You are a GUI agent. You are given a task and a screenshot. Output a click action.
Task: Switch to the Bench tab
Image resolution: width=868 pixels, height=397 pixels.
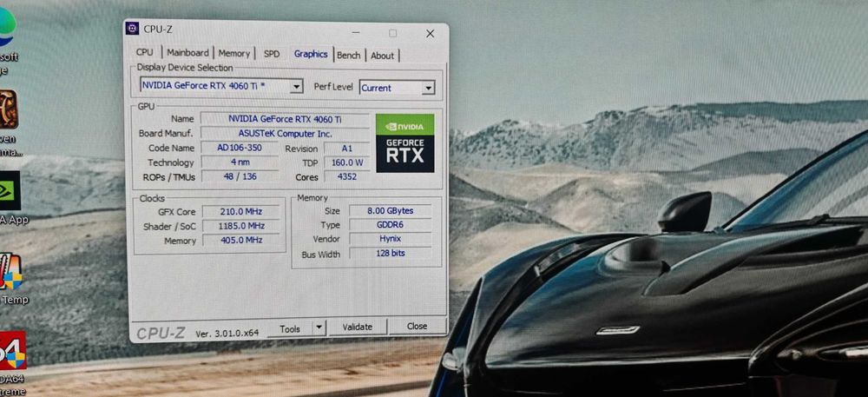pyautogui.click(x=349, y=55)
